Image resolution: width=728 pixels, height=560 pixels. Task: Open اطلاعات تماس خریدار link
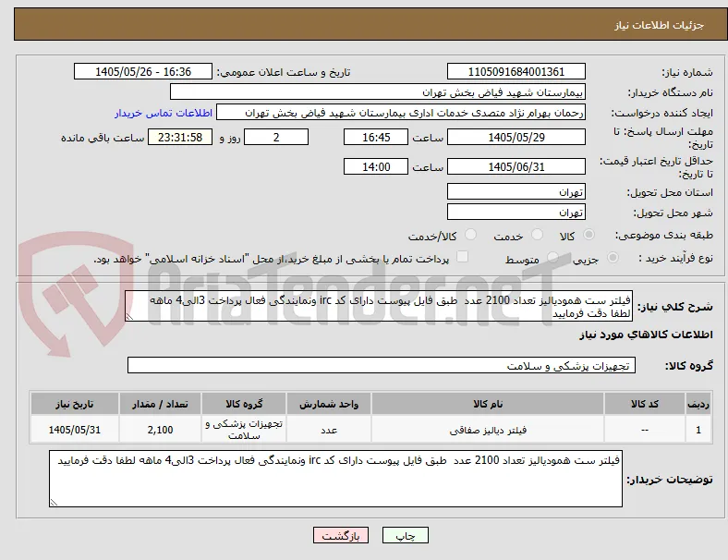click(164, 113)
